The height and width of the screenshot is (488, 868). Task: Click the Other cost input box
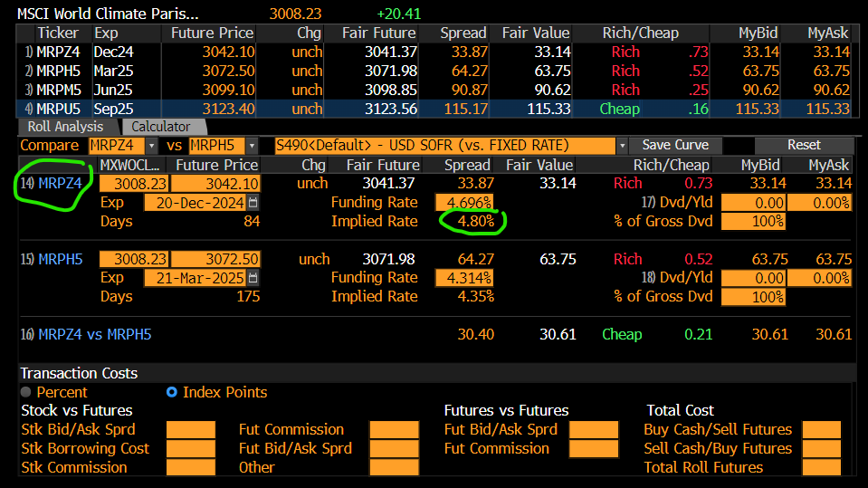point(394,467)
